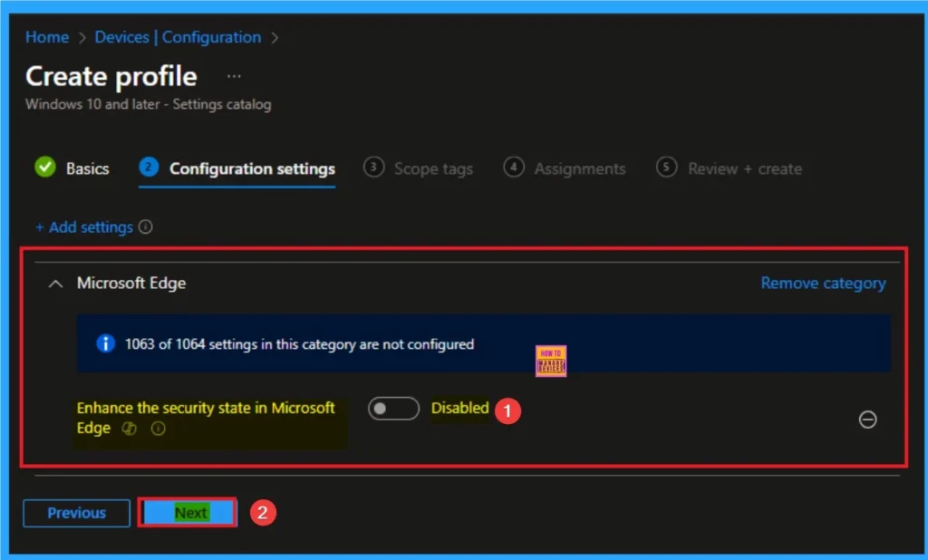Show info tooltip next to Add settings
This screenshot has width=928, height=560.
point(146,227)
